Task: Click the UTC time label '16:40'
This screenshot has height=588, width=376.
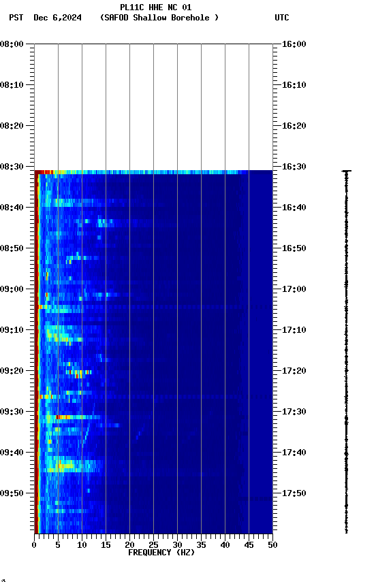Action: (x=294, y=208)
